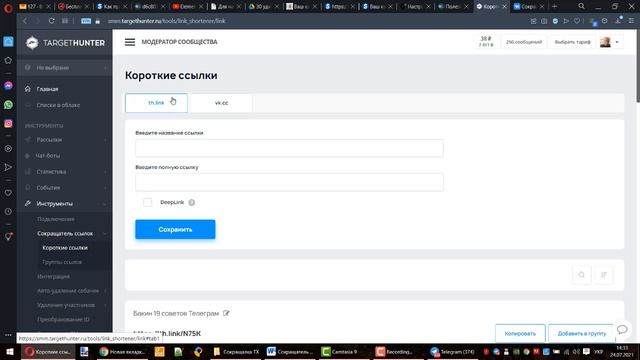This screenshot has width=640, height=360.
Task: Open Группы ссылок sidebar item
Action: pos(62,262)
